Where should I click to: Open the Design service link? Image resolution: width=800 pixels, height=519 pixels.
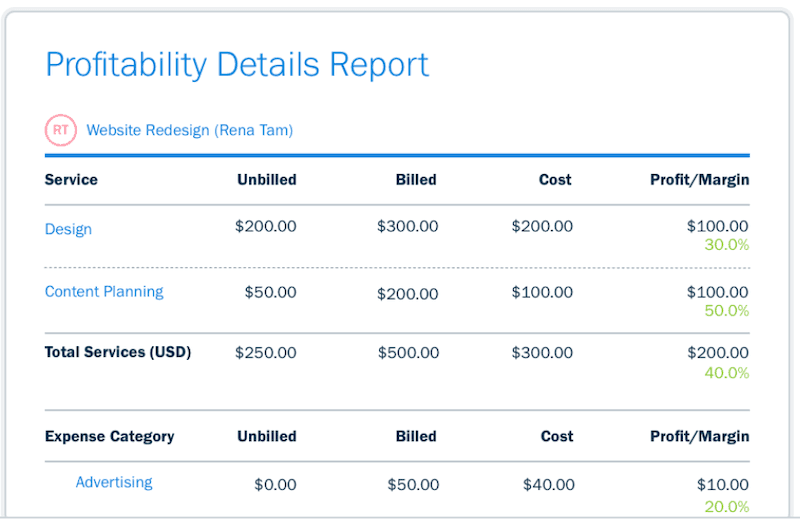click(x=68, y=229)
